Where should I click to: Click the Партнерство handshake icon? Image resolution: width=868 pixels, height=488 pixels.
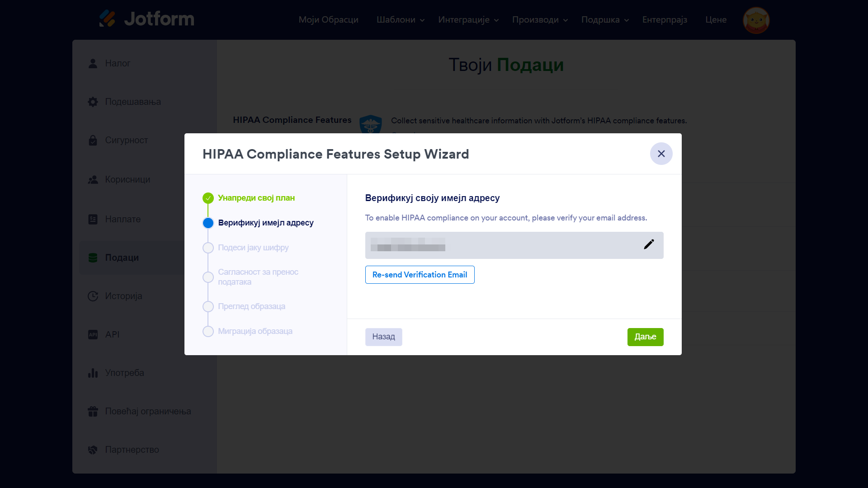tap(93, 450)
